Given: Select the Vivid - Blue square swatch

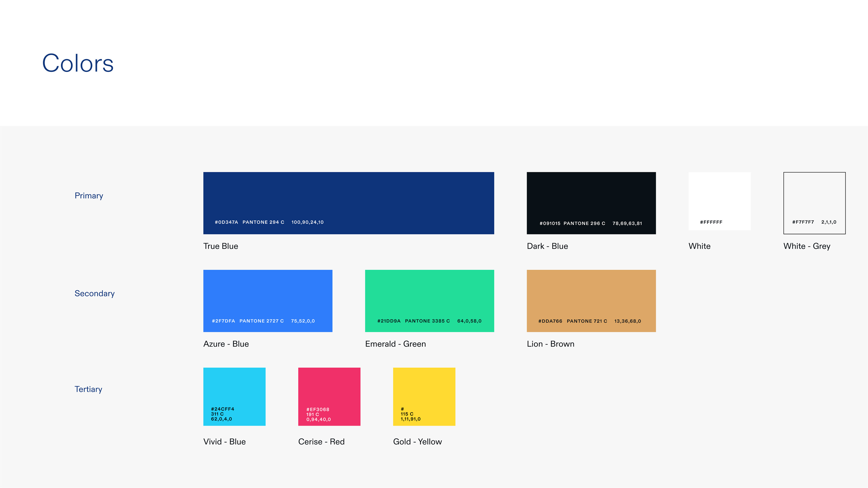Looking at the screenshot, I should (234, 391).
